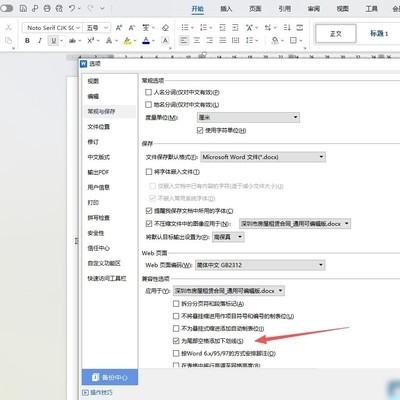Viewport: 400px width, 400px height.
Task: Click the font color blue swatch
Action: [x=146, y=41]
